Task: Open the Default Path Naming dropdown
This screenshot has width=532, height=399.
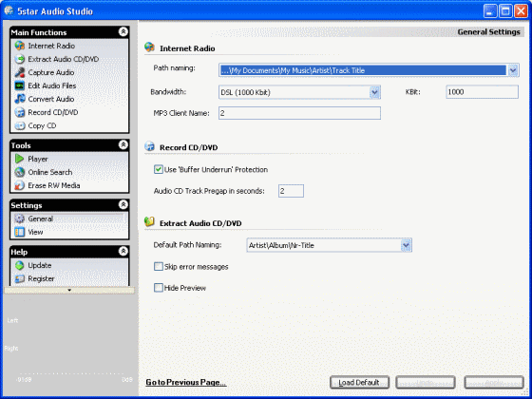Action: (406, 245)
